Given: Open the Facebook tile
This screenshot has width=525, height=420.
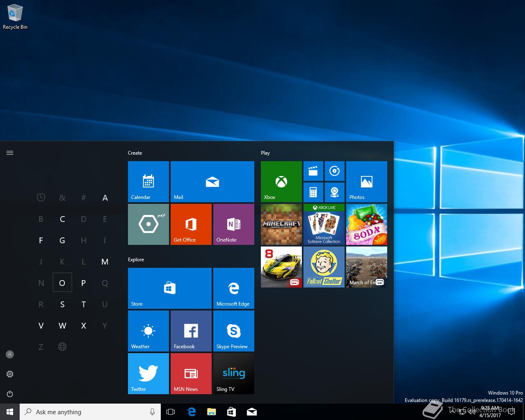Looking at the screenshot, I should click(x=191, y=331).
